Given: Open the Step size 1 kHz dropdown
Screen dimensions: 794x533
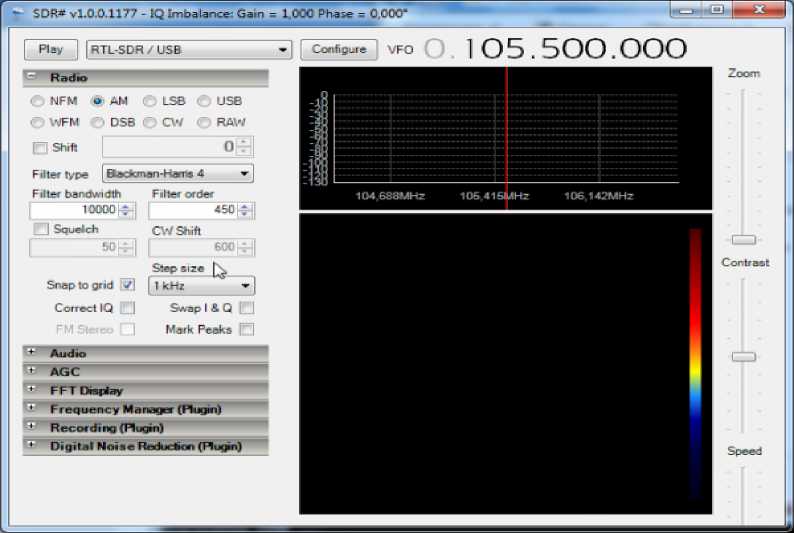Looking at the screenshot, I should tap(201, 286).
